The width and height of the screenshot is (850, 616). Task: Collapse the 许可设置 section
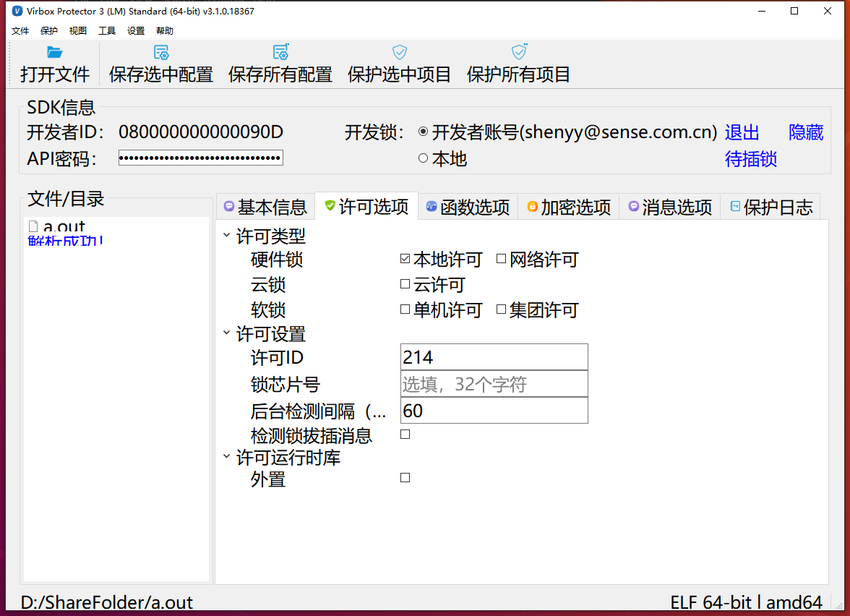point(227,333)
